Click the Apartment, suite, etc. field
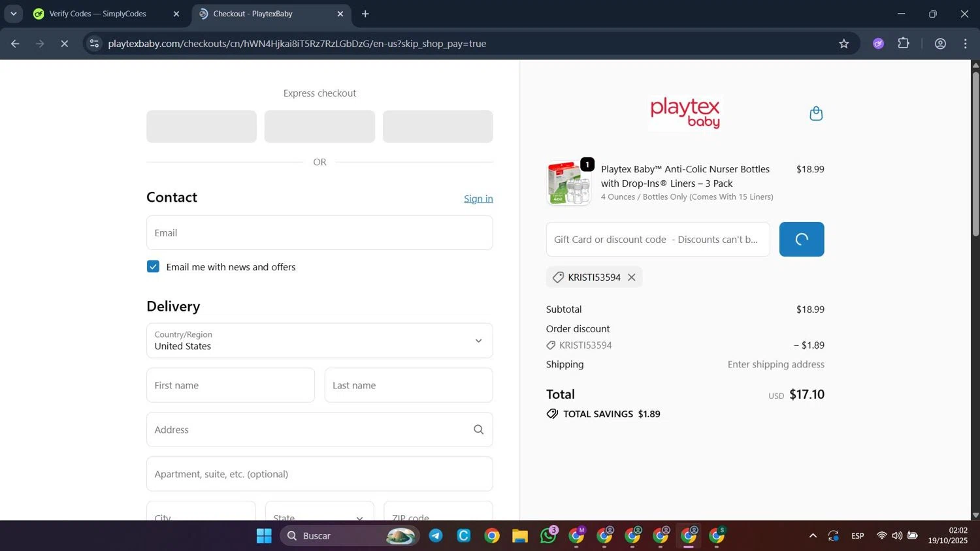Viewport: 980px width, 551px height. [x=319, y=474]
